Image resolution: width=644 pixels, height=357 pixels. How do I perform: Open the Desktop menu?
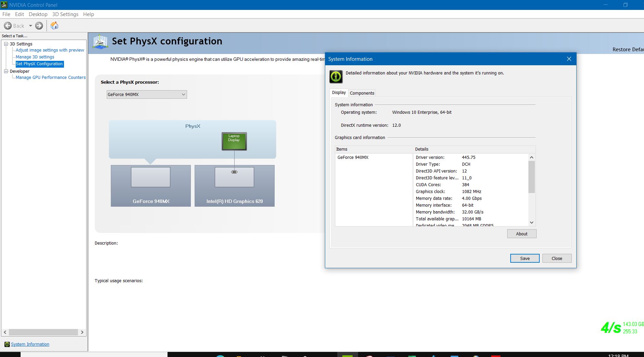pyautogui.click(x=38, y=14)
